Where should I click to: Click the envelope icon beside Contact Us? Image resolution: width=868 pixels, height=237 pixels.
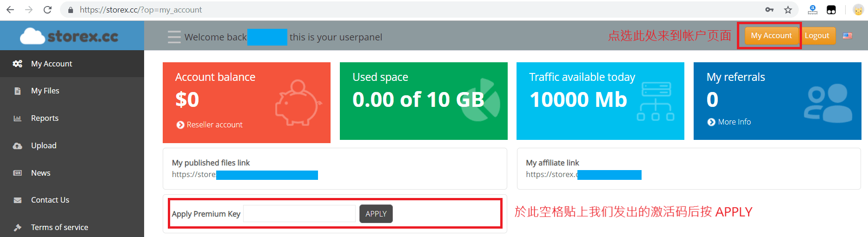(x=18, y=200)
